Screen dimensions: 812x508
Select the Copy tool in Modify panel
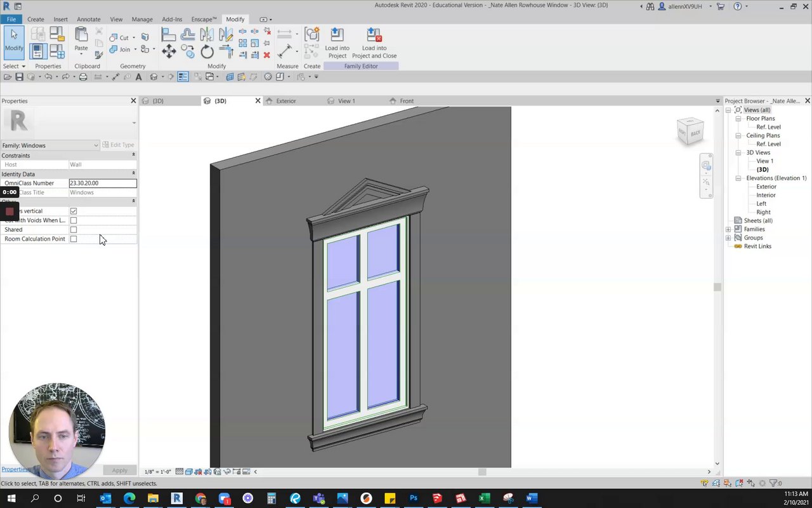click(188, 52)
